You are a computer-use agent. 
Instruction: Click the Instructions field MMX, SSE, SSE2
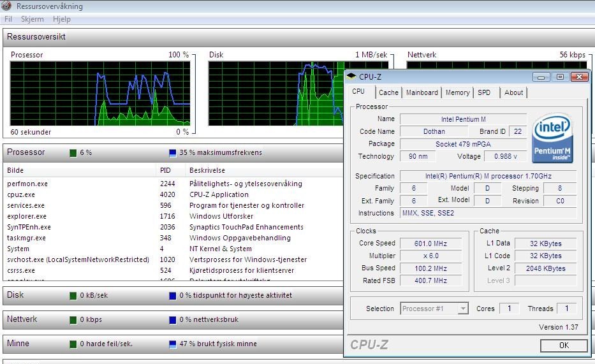(x=488, y=213)
